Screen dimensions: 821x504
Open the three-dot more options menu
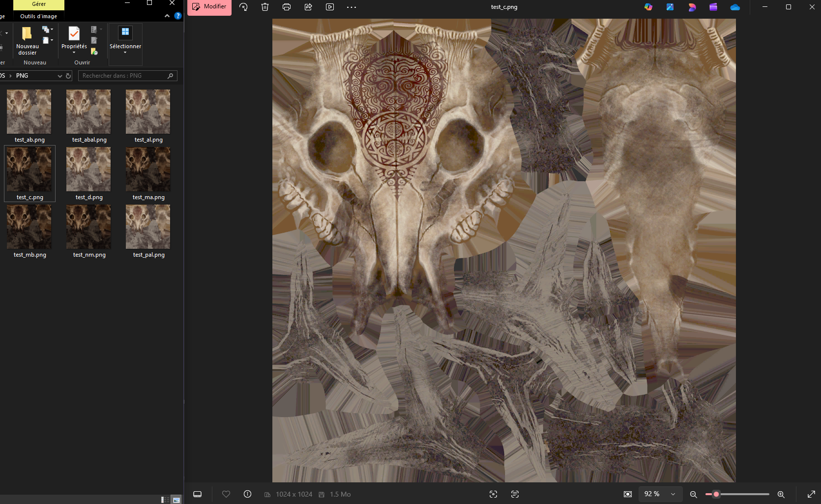pyautogui.click(x=351, y=7)
